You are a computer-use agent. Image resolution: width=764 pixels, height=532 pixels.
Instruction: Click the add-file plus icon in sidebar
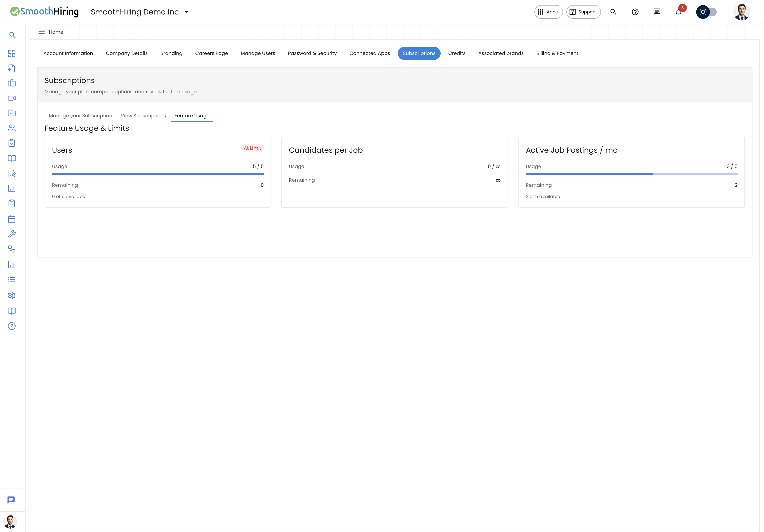[x=12, y=68]
